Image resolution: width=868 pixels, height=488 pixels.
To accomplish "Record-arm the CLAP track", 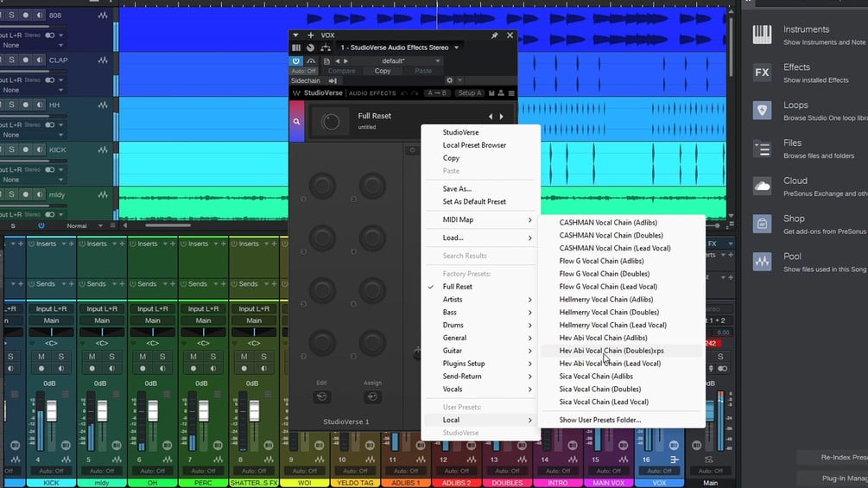I will 25,60.
